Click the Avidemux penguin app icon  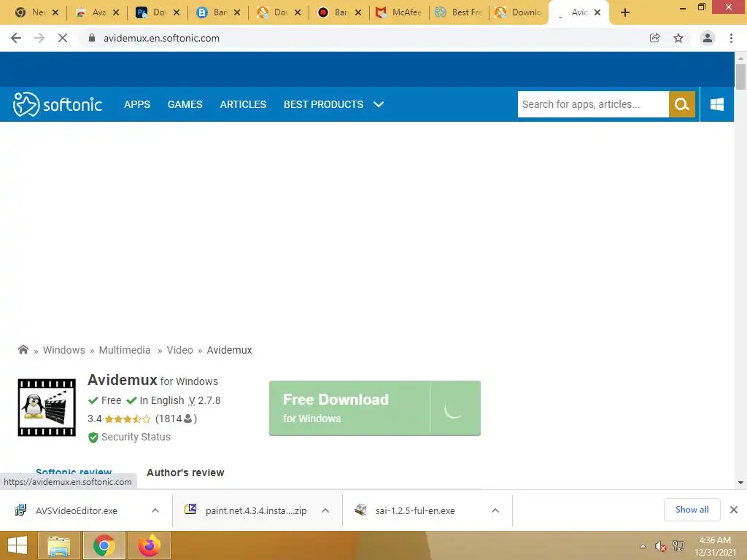tap(47, 408)
